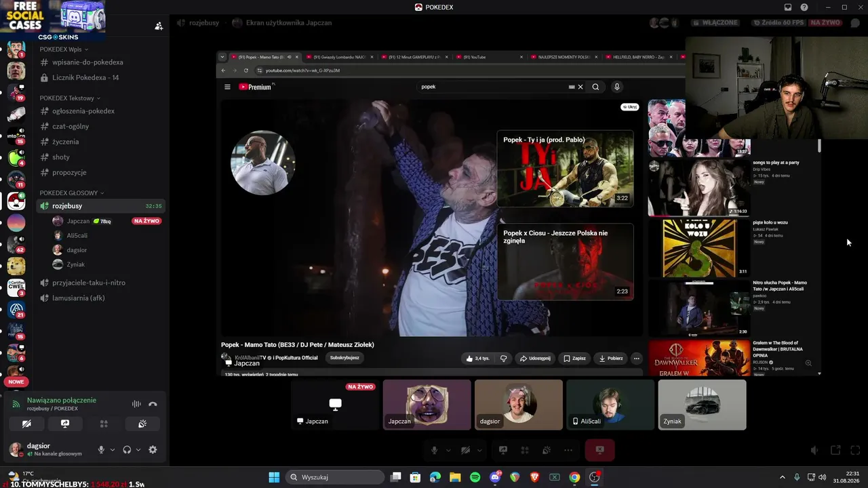The height and width of the screenshot is (488, 868).
Task: Share screen from bottom call controls
Action: pyautogui.click(x=503, y=450)
